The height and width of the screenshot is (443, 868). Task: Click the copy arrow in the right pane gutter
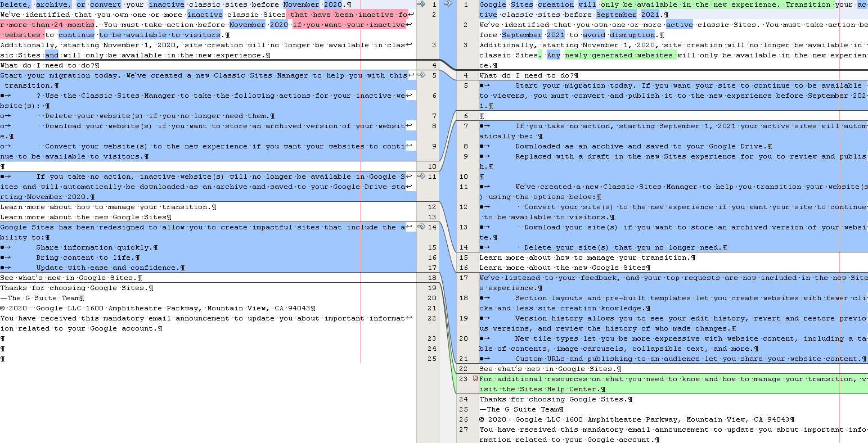click(447, 4)
